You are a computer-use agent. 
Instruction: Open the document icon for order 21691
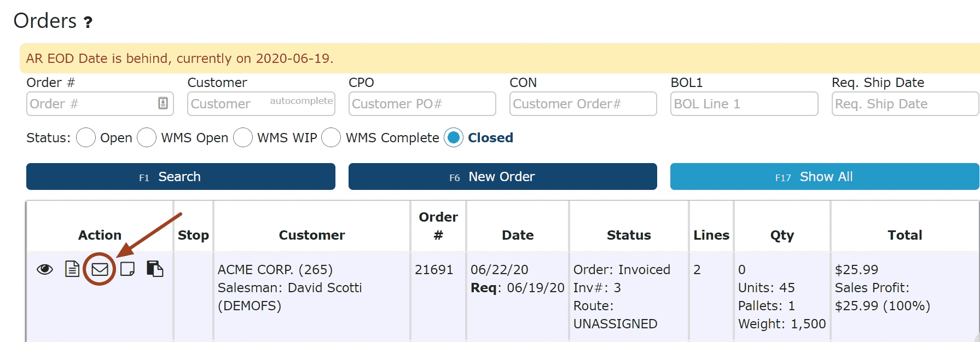72,269
